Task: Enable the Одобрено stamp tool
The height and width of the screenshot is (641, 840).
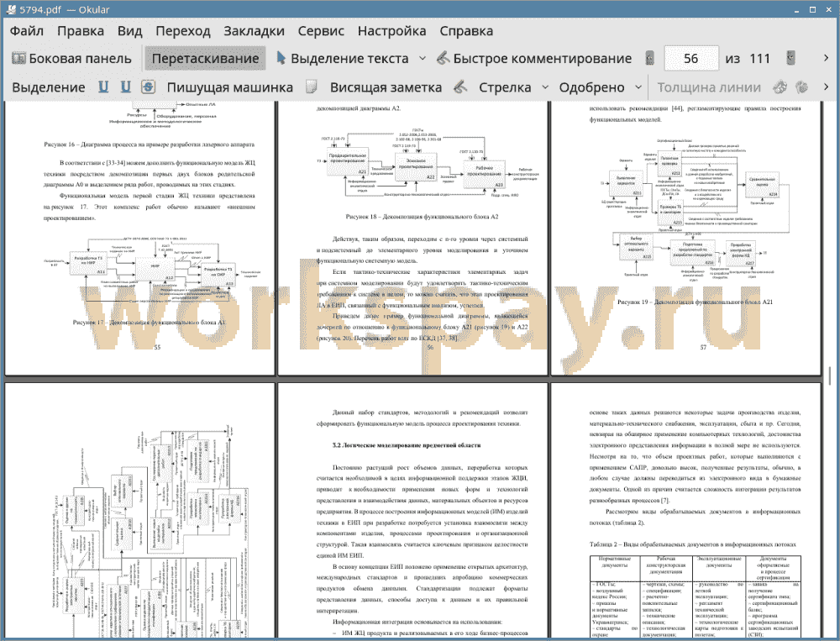Action: 591,87
